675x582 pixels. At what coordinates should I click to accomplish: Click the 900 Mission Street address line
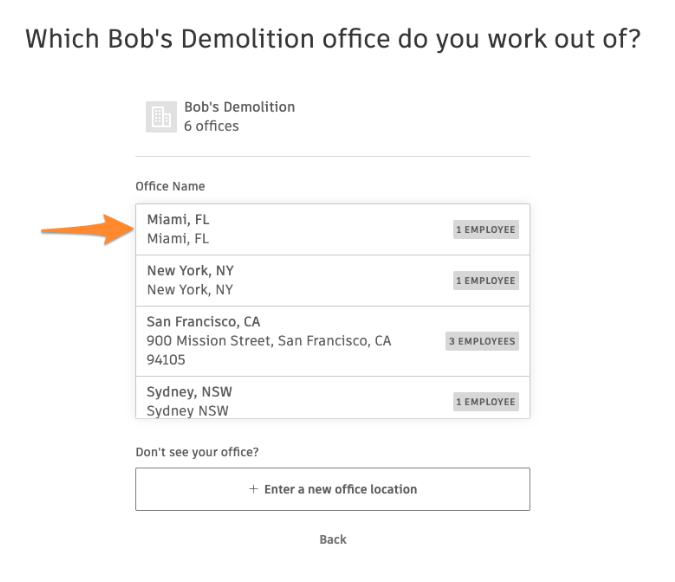pos(269,341)
